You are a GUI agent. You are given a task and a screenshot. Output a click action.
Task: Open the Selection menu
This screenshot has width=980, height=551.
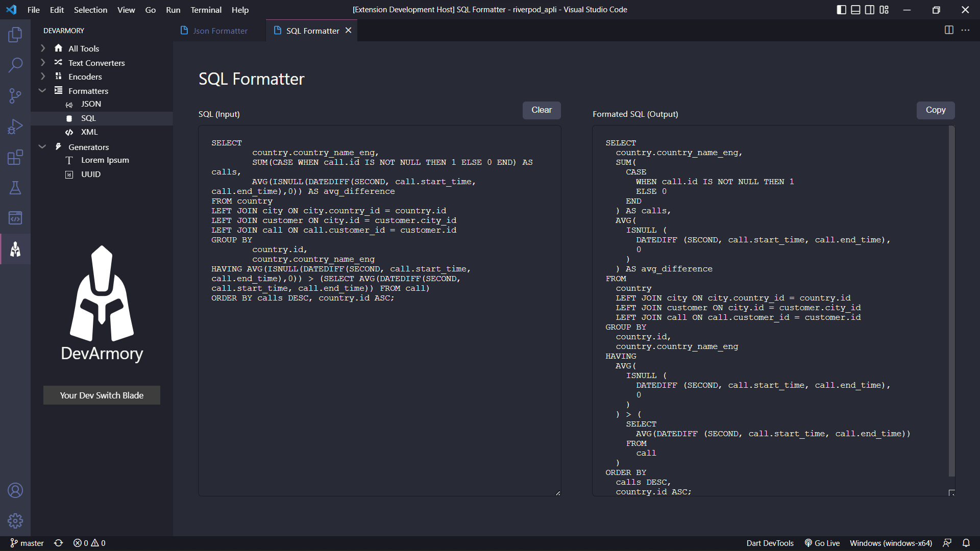(90, 10)
